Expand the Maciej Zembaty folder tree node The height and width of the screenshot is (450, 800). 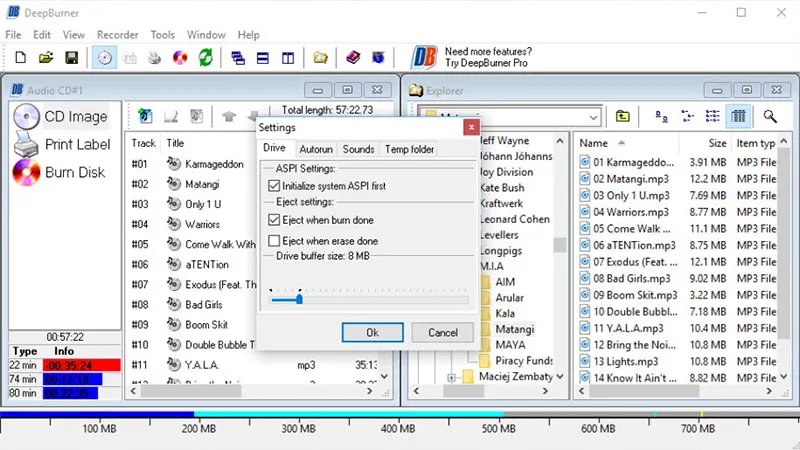[452, 377]
